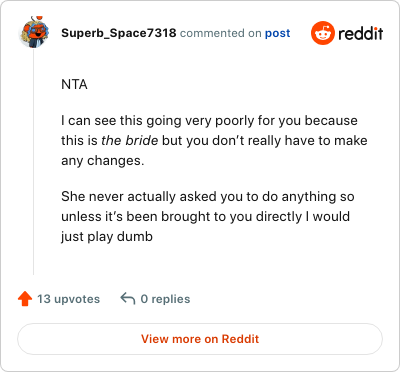Image resolution: width=400 pixels, height=372 pixels.
Task: Click the "any changes." text line
Action: pos(103,161)
